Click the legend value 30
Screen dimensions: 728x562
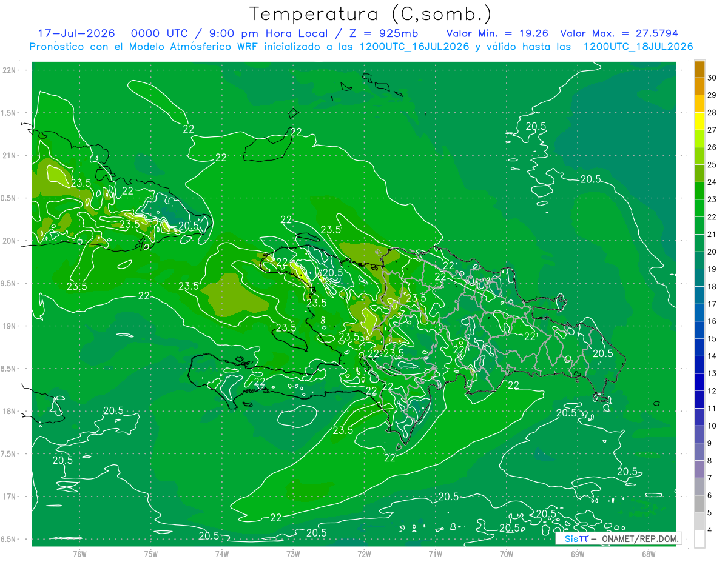tap(712, 78)
